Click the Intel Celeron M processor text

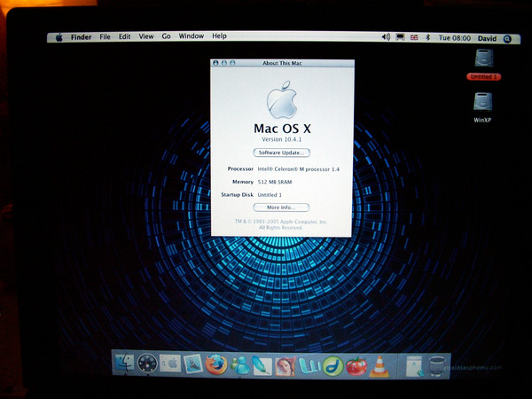click(x=298, y=169)
